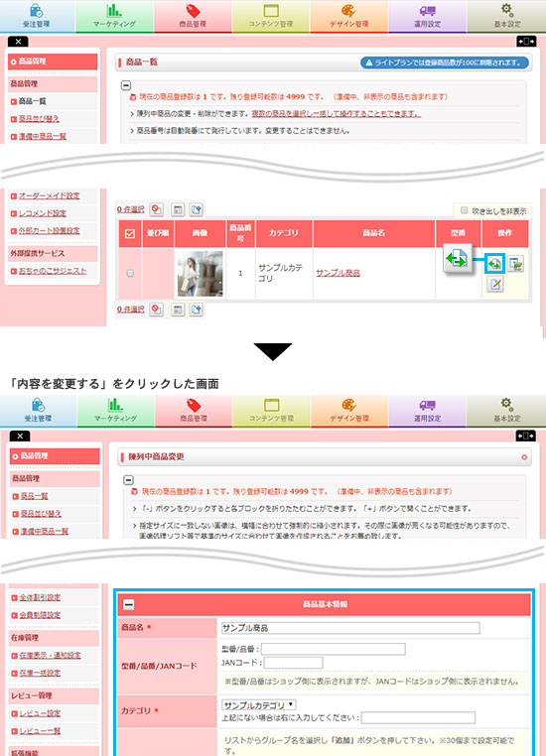The image size is (546, 756).
Task: Click the cart-preview icon in the 操作 column
Action: pyautogui.click(x=515, y=264)
